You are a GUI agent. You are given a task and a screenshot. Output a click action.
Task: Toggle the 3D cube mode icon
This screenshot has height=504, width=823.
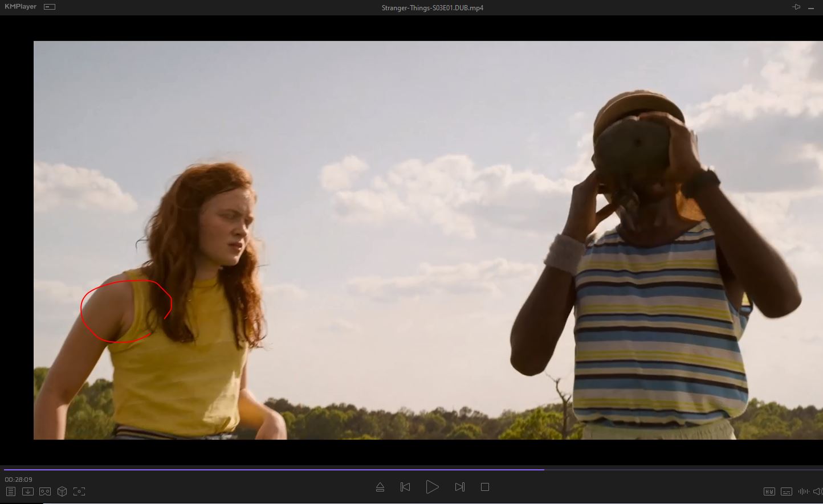point(62,491)
